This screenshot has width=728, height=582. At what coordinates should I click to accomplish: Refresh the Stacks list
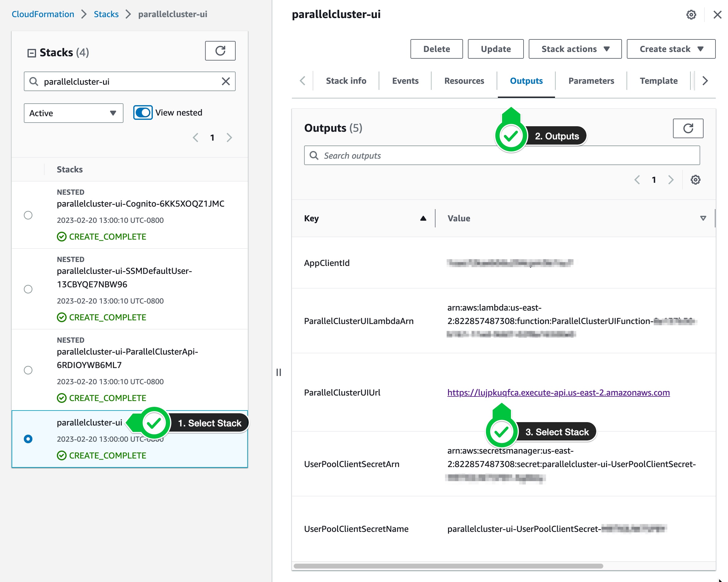(220, 51)
